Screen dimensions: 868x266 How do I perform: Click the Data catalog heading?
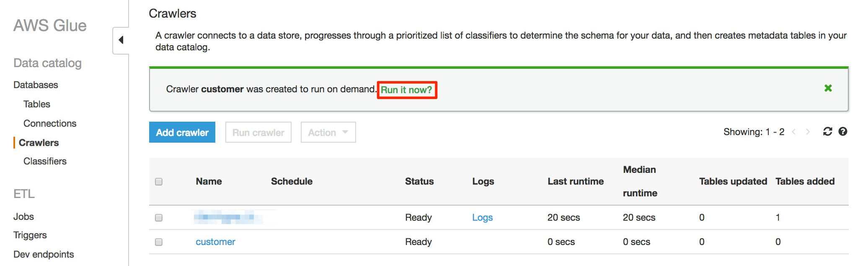[x=47, y=63]
